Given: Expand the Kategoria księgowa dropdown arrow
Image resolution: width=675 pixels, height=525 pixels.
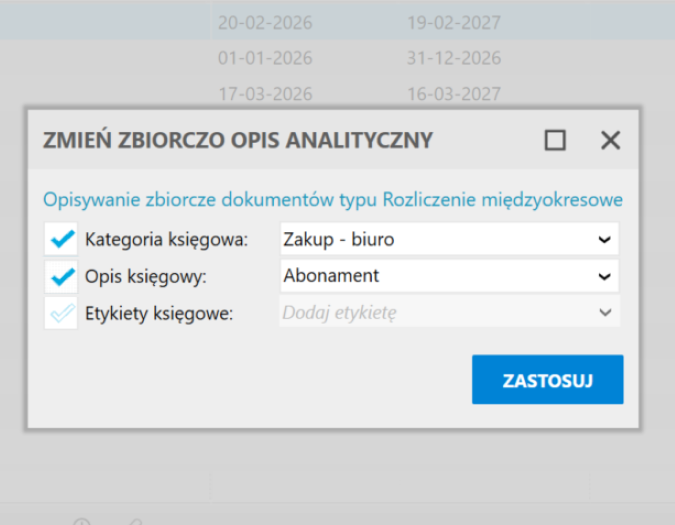Looking at the screenshot, I should pyautogui.click(x=603, y=240).
